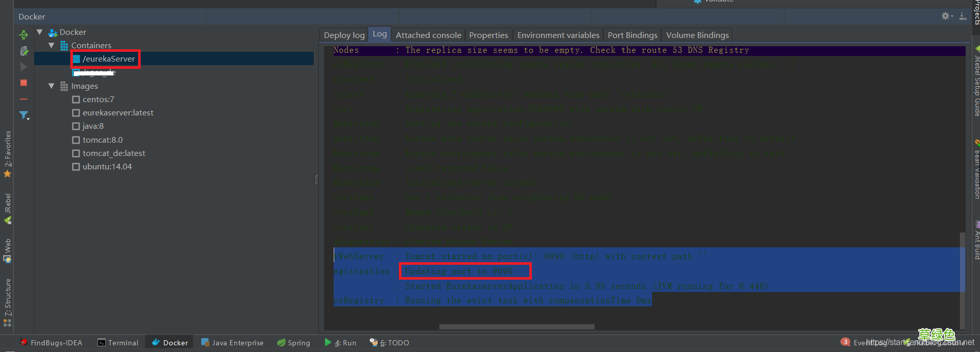Image resolution: width=980 pixels, height=352 pixels.
Task: Open Docker panel settings gear icon
Action: tap(946, 16)
